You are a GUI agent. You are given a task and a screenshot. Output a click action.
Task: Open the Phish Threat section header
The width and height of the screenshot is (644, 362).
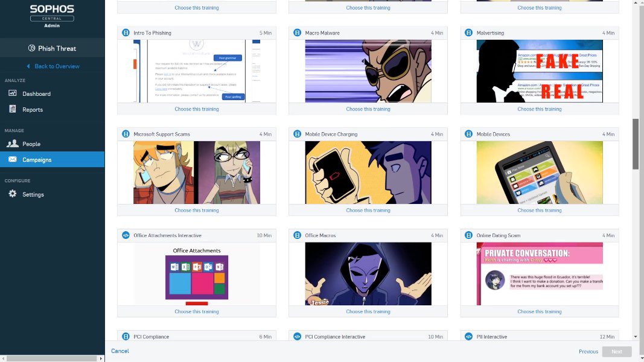(52, 48)
